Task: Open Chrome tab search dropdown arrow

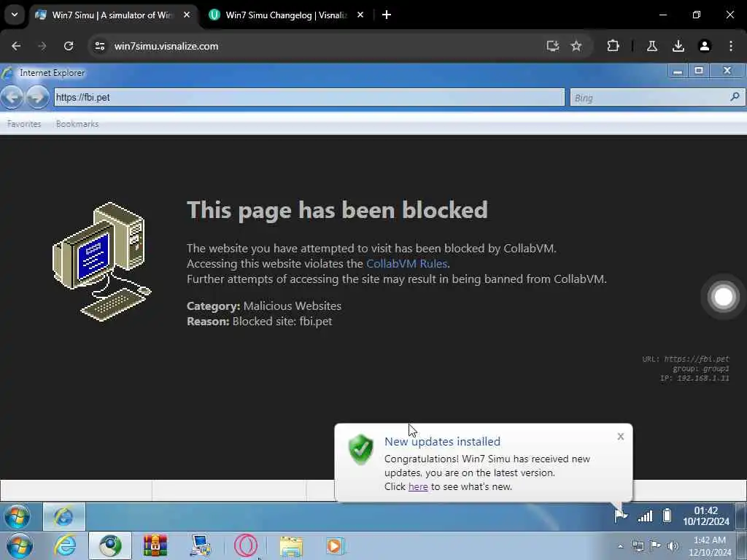Action: click(15, 15)
